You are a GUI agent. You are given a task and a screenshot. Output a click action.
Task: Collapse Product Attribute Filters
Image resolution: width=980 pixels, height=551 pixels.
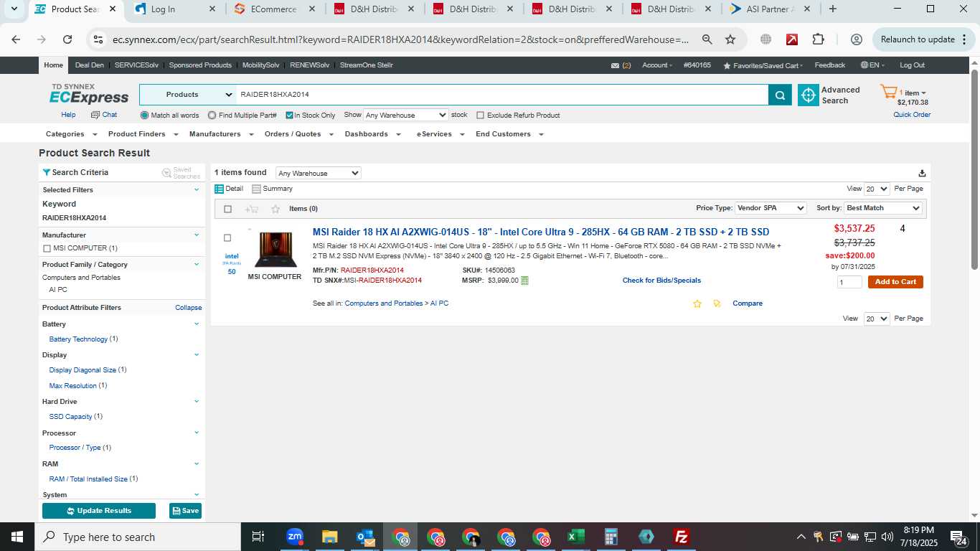pos(189,308)
